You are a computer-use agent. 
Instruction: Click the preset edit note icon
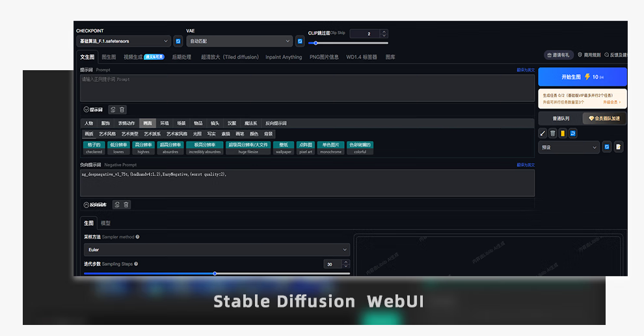click(x=618, y=147)
